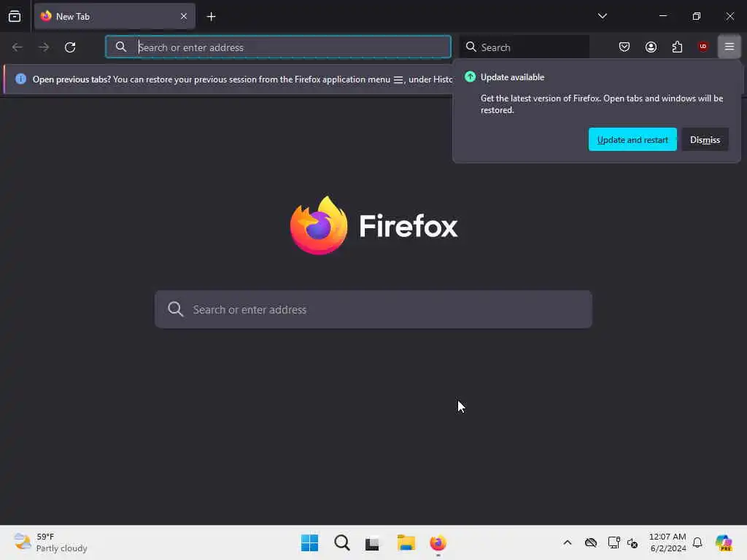
Task: Click the center Search or enter address box
Action: tap(373, 309)
